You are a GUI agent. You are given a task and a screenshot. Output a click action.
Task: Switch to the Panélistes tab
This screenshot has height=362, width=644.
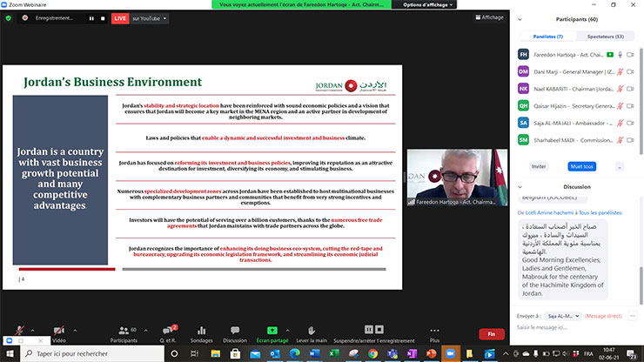[x=548, y=37]
